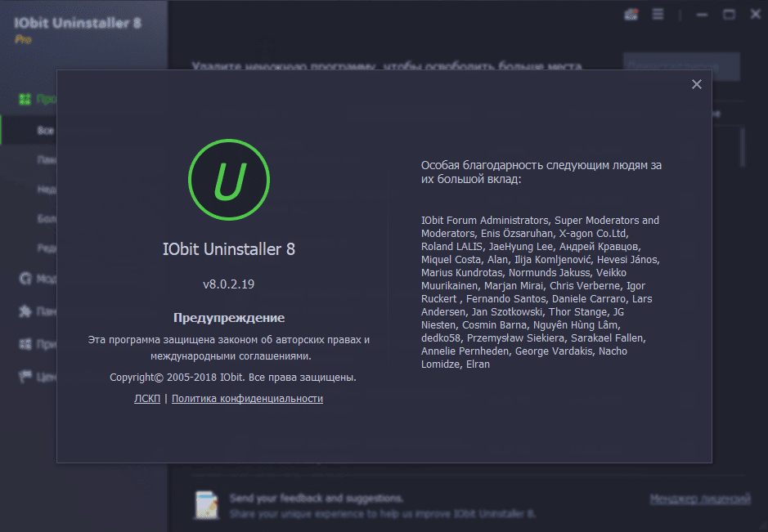Click Send your feedback and suggestions text

point(317,498)
